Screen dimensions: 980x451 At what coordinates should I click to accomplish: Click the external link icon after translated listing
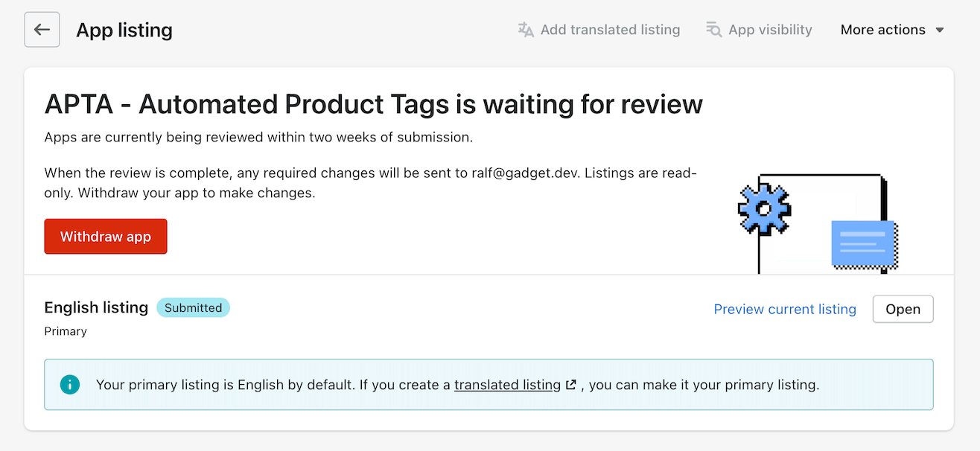tap(571, 386)
